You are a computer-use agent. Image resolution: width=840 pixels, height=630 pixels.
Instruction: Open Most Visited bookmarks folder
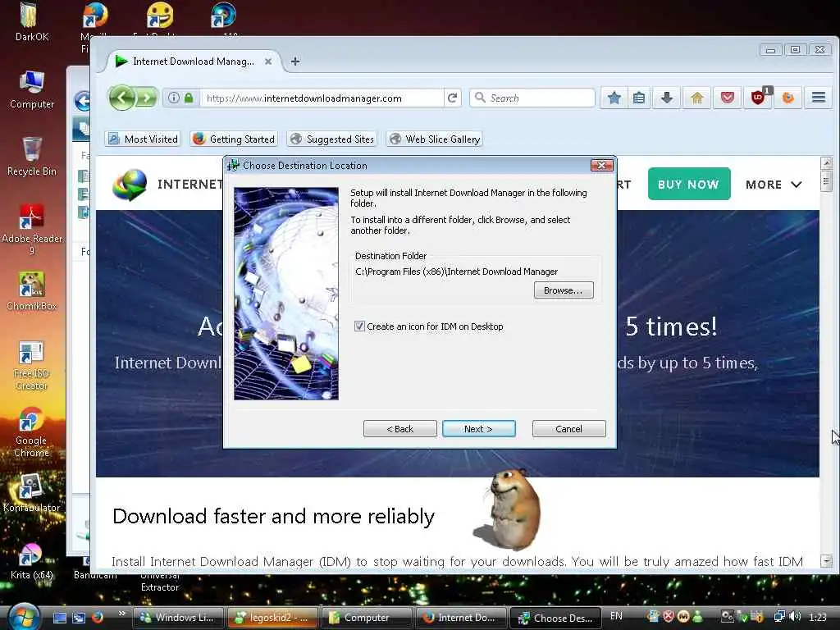(x=143, y=139)
